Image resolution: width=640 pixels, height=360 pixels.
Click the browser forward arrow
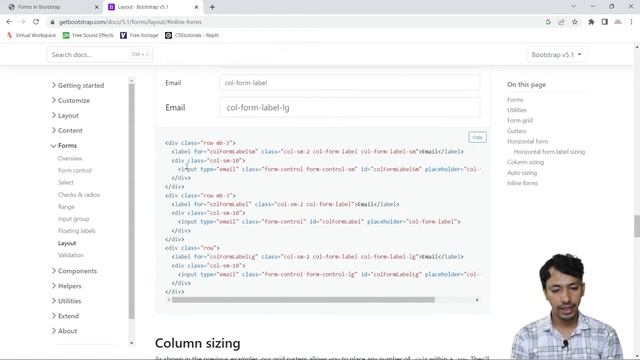pyautogui.click(x=22, y=22)
